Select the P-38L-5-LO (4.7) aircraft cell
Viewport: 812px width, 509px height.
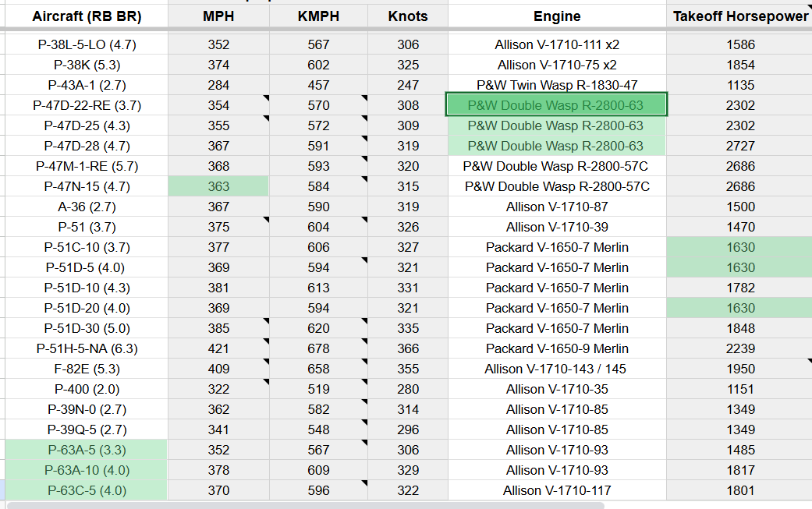click(86, 45)
